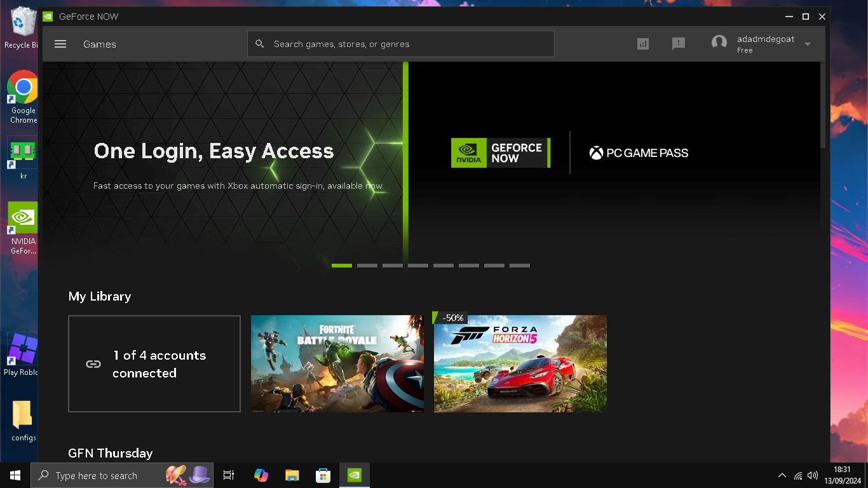Click the GeForce NOW taskbar button
The image size is (868, 488).
[354, 475]
